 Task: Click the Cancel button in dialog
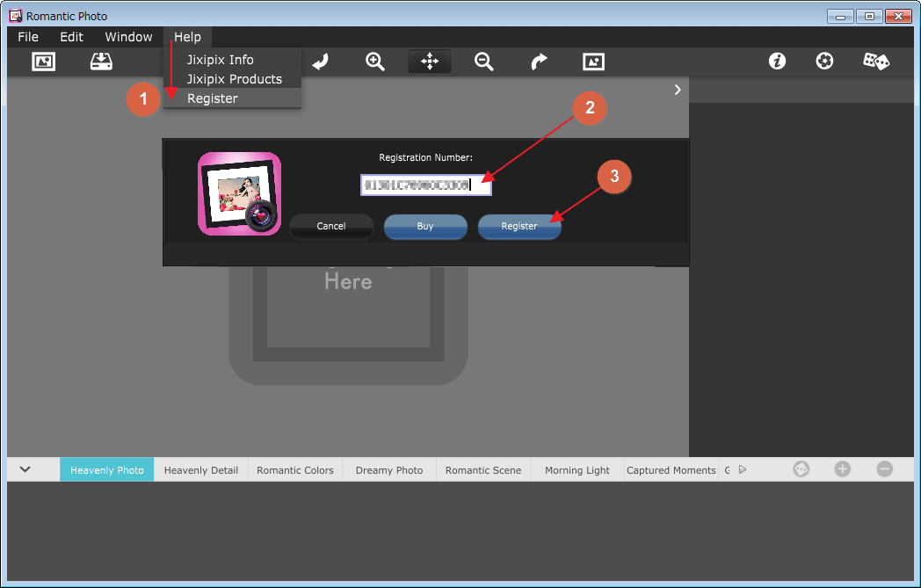(331, 227)
